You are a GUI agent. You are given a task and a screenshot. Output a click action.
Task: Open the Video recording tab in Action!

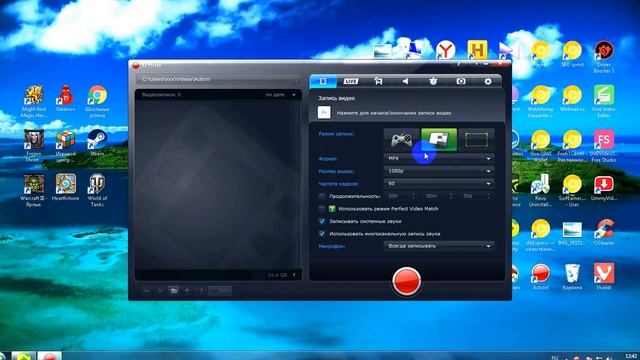[x=323, y=81]
